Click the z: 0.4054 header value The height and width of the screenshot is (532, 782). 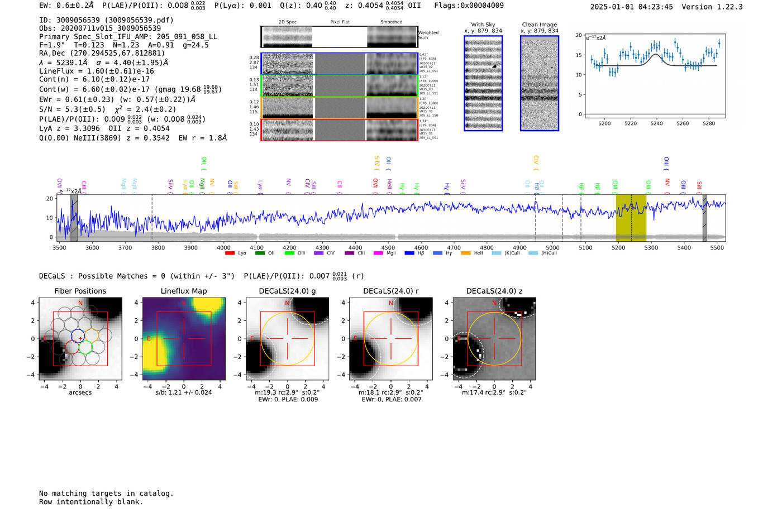[x=374, y=6]
